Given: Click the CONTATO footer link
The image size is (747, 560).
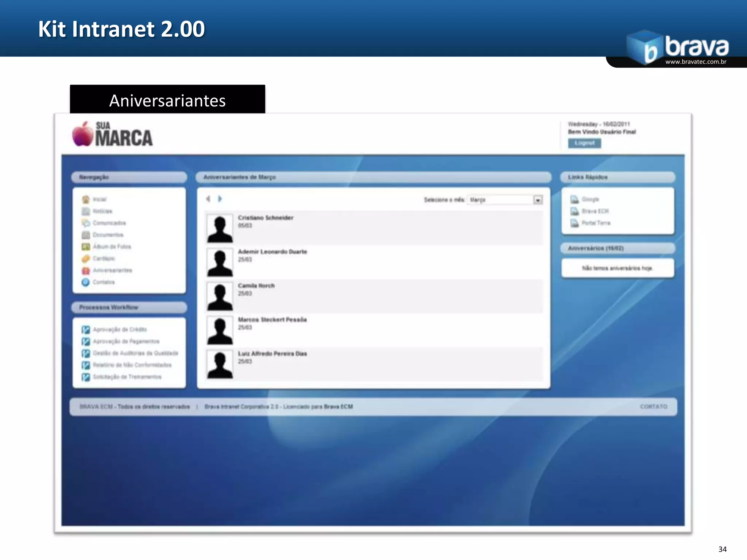Looking at the screenshot, I should (x=654, y=407).
